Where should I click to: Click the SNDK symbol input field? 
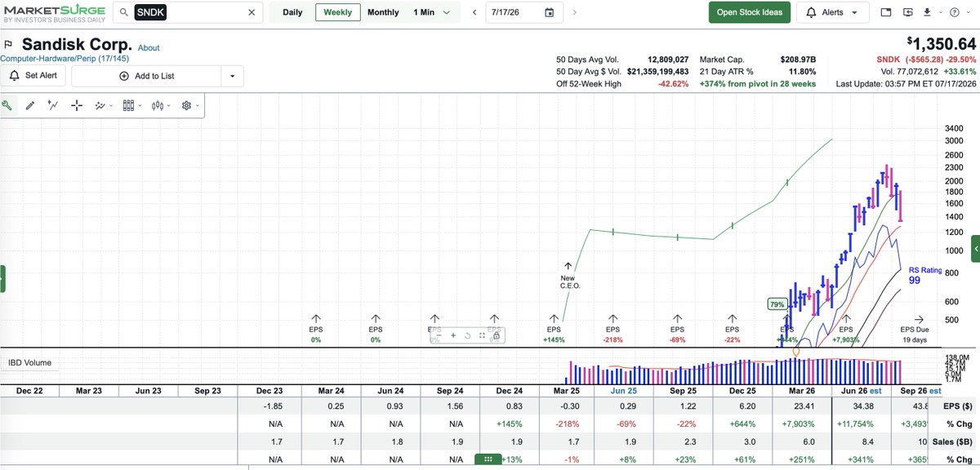[x=188, y=12]
